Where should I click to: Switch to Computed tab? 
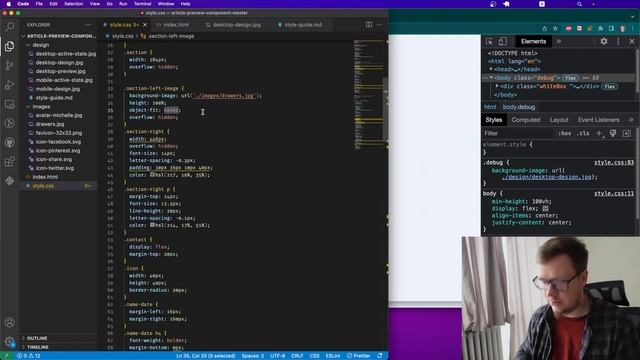point(526,120)
